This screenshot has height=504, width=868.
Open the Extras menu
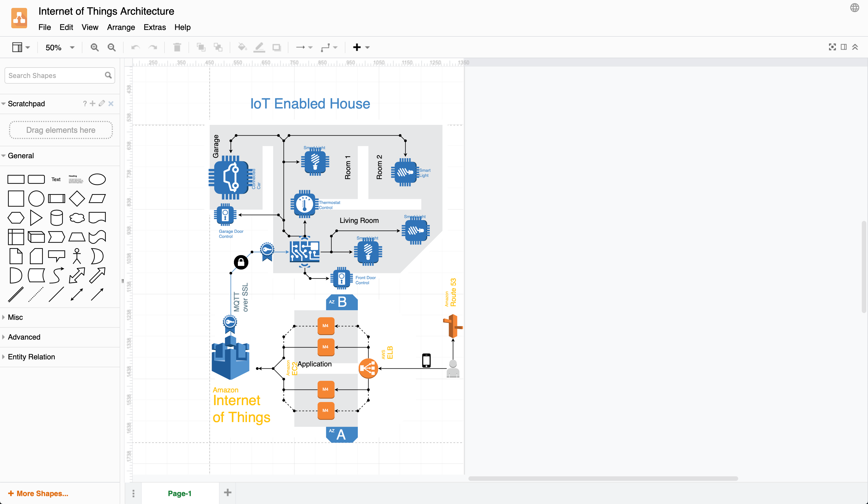click(x=154, y=27)
